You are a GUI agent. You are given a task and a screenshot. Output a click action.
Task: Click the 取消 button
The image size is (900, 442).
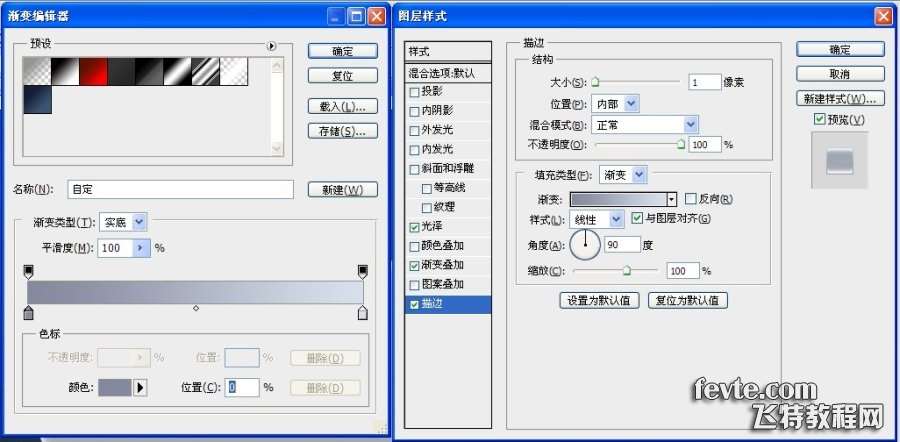[x=840, y=74]
